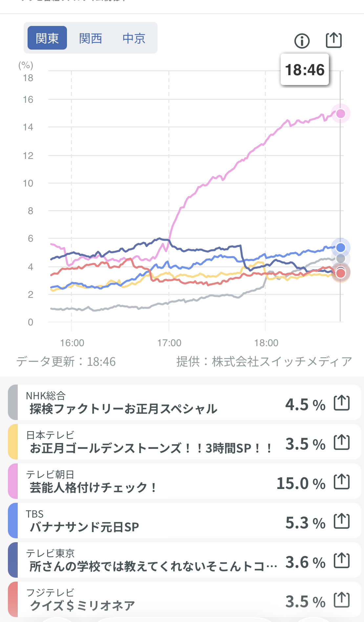Tap the chart share icon
Screen dimensions: 364x622
pyautogui.click(x=333, y=40)
